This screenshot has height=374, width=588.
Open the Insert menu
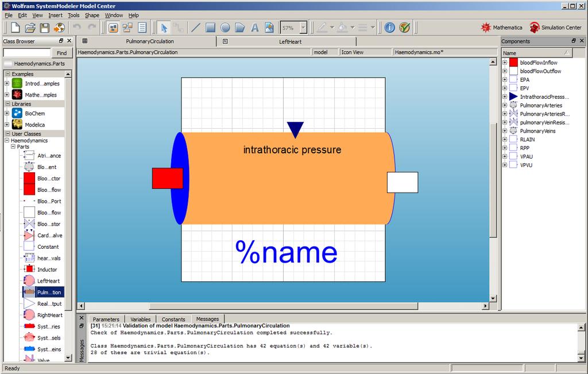55,16
